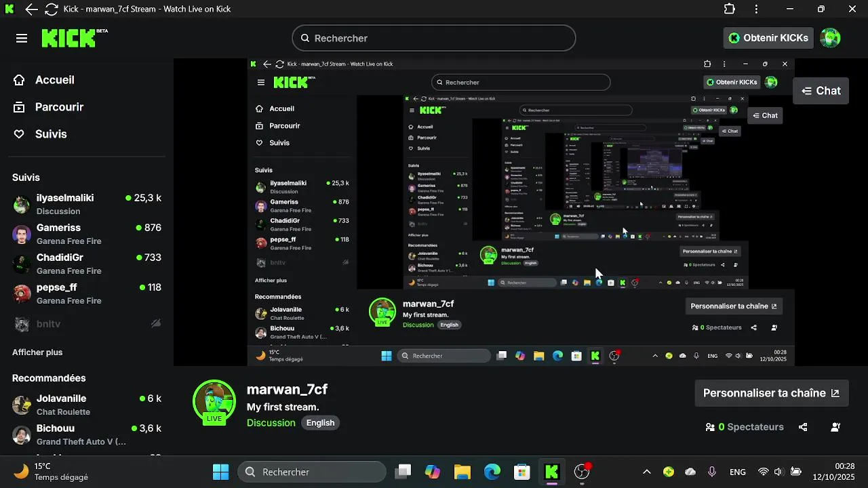Image resolution: width=868 pixels, height=488 pixels.
Task: Open the profile avatar in header
Action: click(x=830, y=38)
